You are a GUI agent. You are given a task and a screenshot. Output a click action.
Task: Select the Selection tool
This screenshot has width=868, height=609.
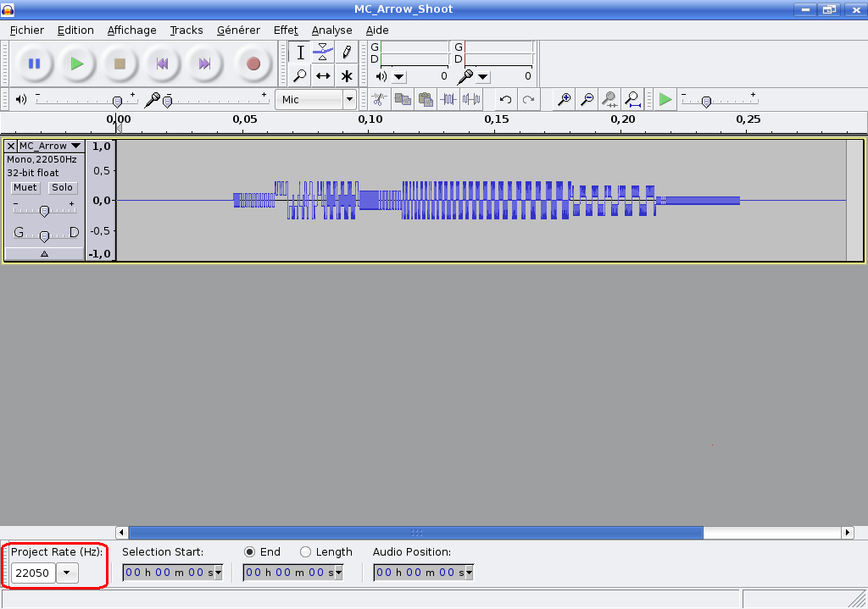(299, 52)
